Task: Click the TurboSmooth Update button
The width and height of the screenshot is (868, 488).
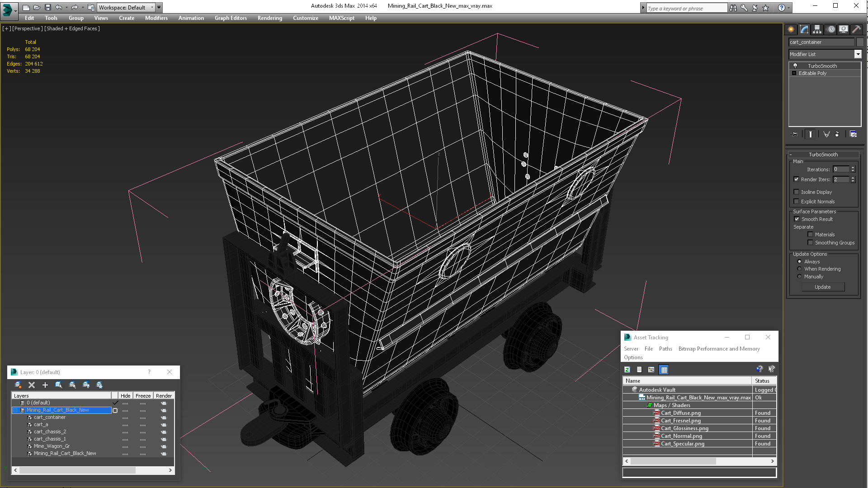Action: click(x=822, y=287)
